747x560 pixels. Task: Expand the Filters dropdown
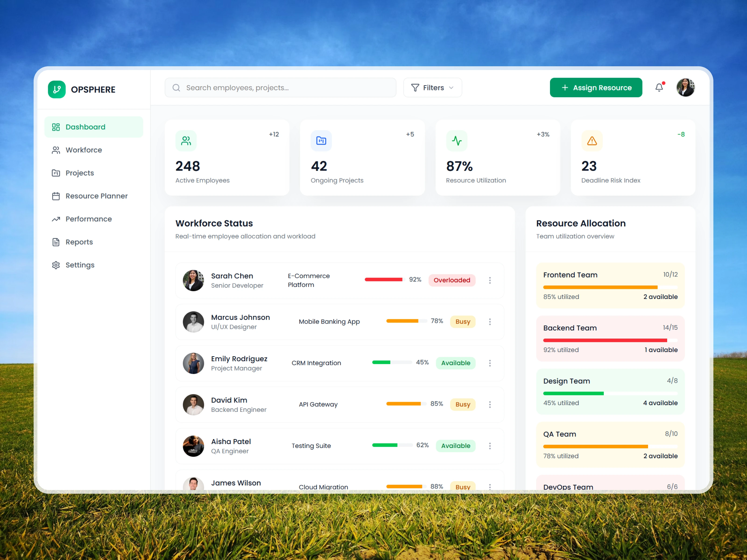pos(432,88)
